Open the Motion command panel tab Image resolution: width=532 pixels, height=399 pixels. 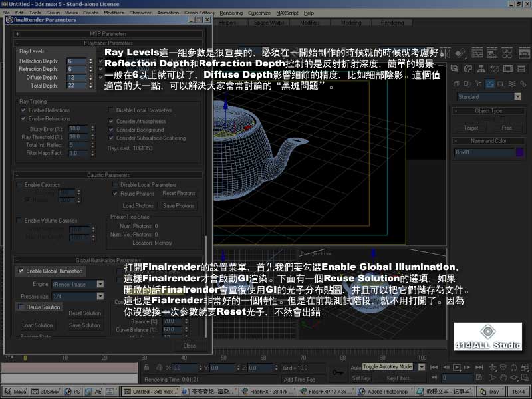pyautogui.click(x=495, y=69)
